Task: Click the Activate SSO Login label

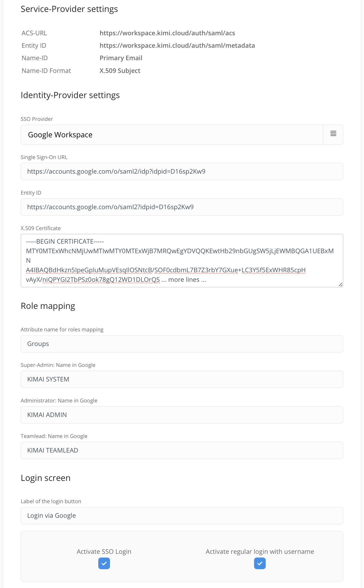Action: (104, 551)
